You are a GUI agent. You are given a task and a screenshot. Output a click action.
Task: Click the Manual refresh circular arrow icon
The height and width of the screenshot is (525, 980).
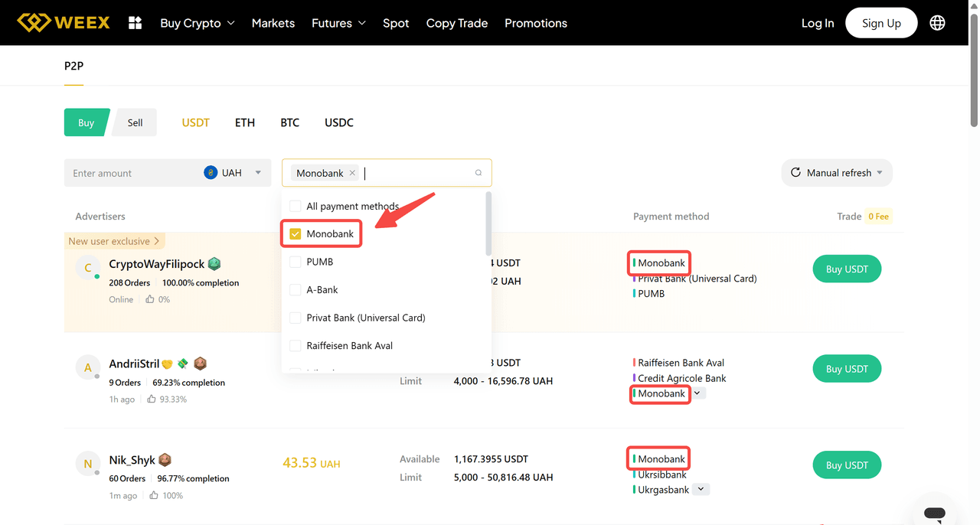coord(795,173)
